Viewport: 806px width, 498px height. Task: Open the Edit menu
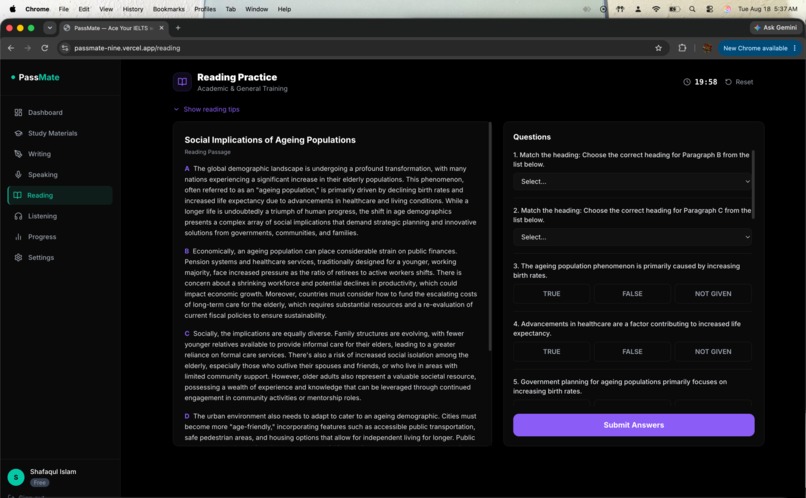[84, 9]
